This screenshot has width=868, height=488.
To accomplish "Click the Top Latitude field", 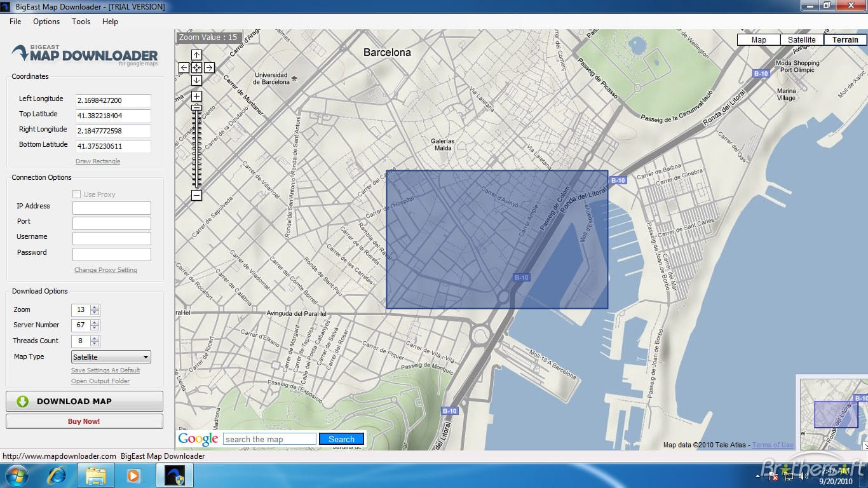I will 112,116.
